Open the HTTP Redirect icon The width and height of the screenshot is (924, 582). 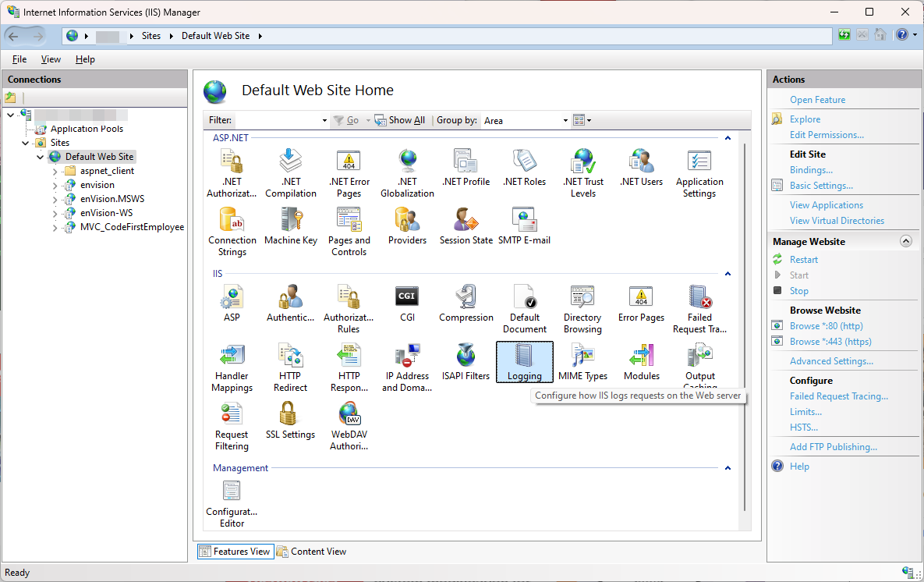pos(291,367)
